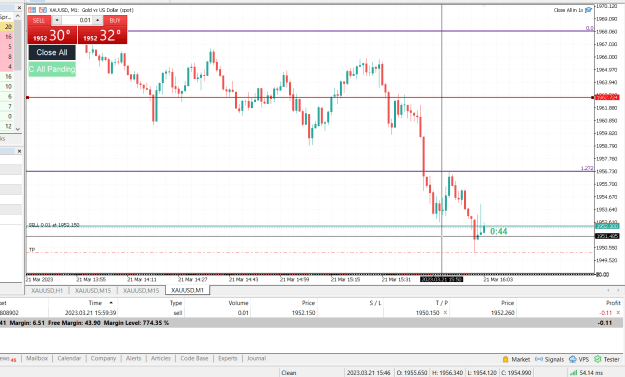Click the connection signal bars icon
Image resolution: width=625 pixels, height=377 pixels.
574,373
